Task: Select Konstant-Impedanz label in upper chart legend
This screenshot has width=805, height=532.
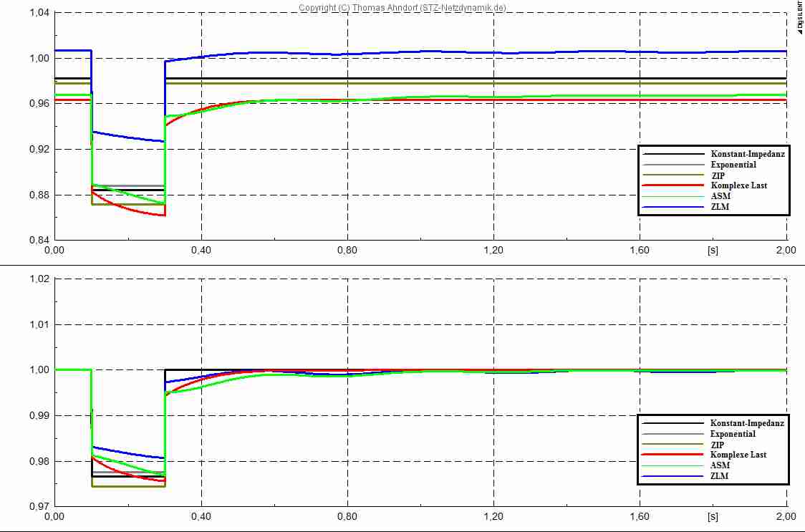Action: pyautogui.click(x=748, y=154)
